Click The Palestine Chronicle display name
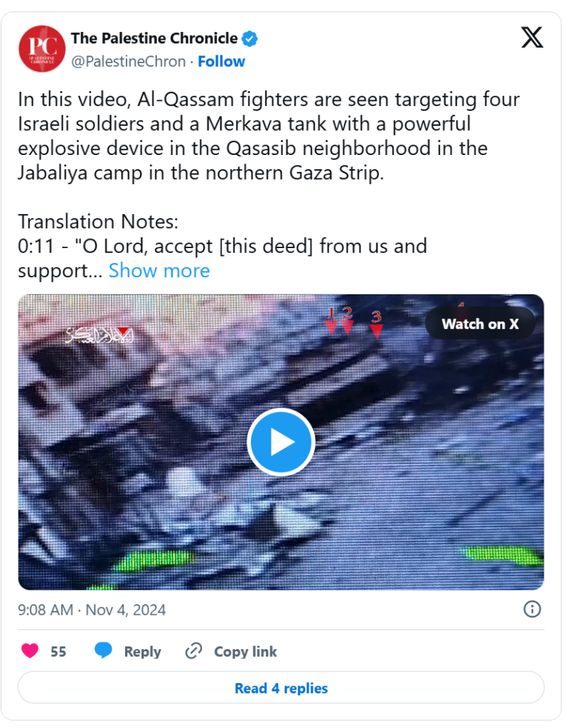Viewport: 565px width, 728px height. (x=154, y=38)
